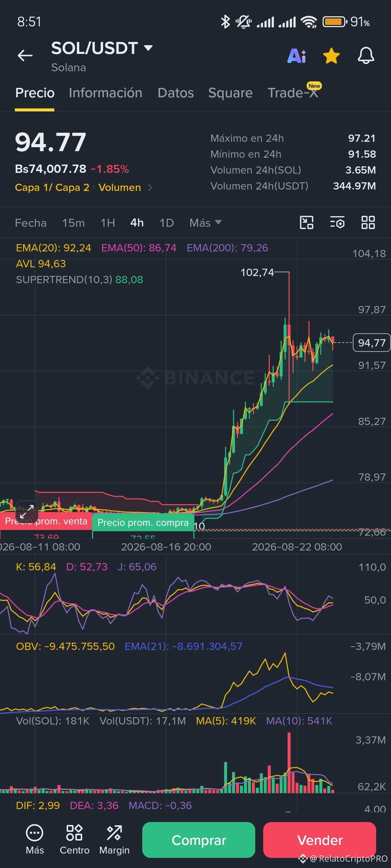Image resolution: width=391 pixels, height=868 pixels.
Task: Select 1D timeframe
Action: [167, 223]
